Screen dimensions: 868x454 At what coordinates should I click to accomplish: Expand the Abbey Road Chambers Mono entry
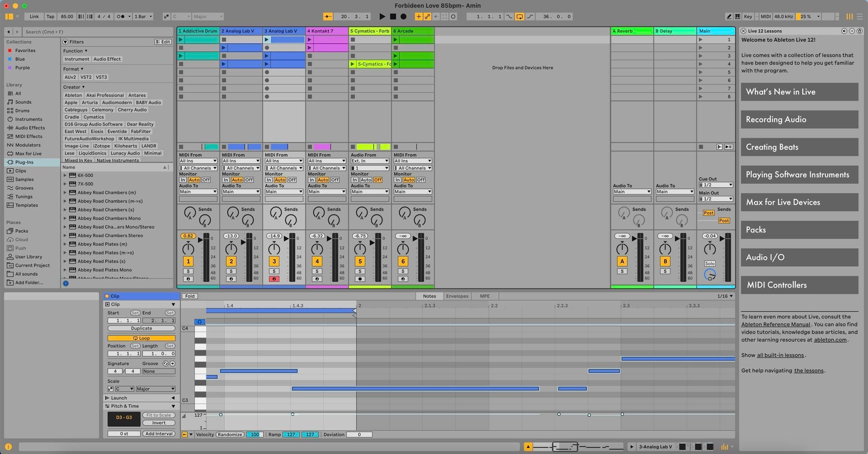click(x=65, y=218)
